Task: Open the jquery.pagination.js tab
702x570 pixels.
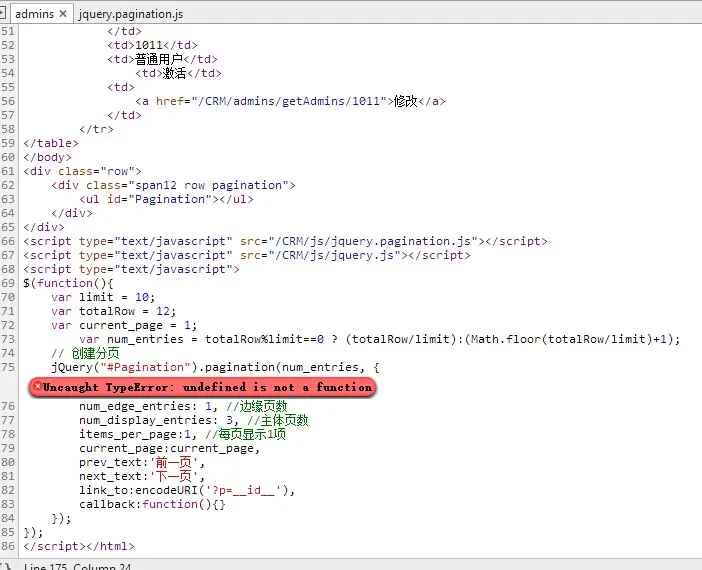Action: tap(131, 14)
